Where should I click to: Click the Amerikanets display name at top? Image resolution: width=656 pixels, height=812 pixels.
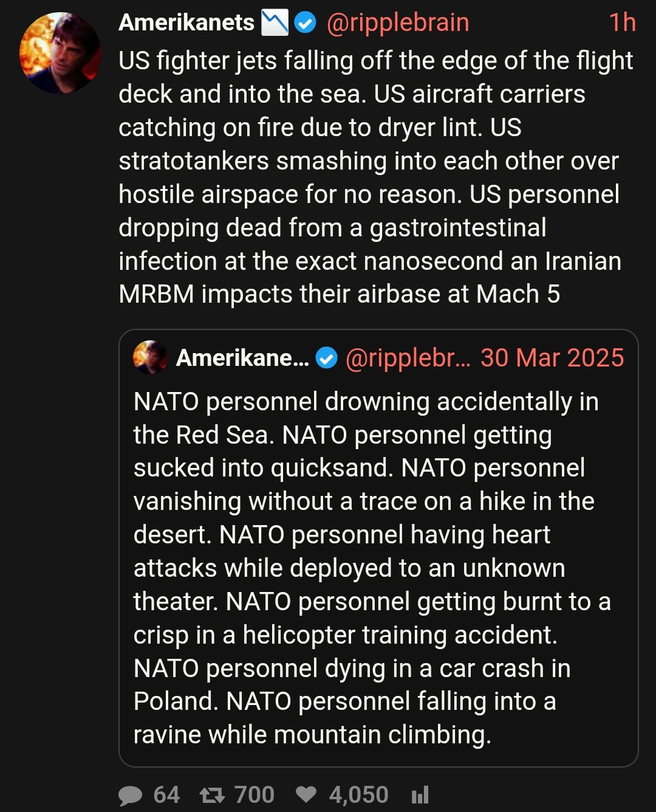tap(186, 23)
